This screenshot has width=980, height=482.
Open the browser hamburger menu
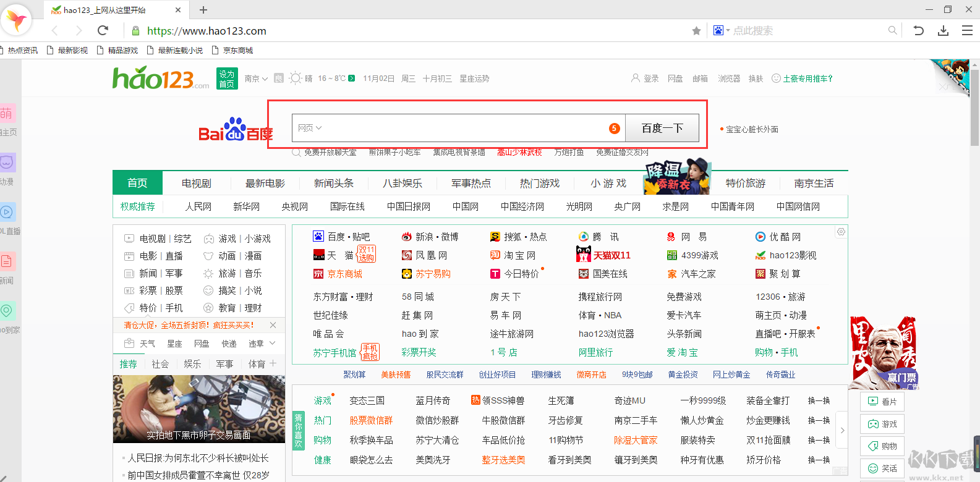click(x=967, y=30)
